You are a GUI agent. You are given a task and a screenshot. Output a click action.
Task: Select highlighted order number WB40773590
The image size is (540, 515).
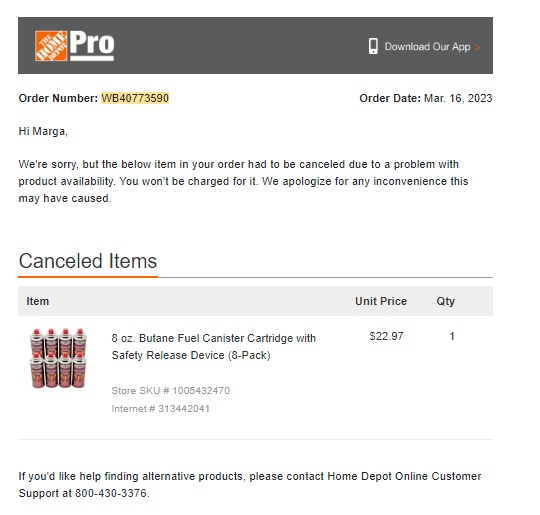[135, 98]
